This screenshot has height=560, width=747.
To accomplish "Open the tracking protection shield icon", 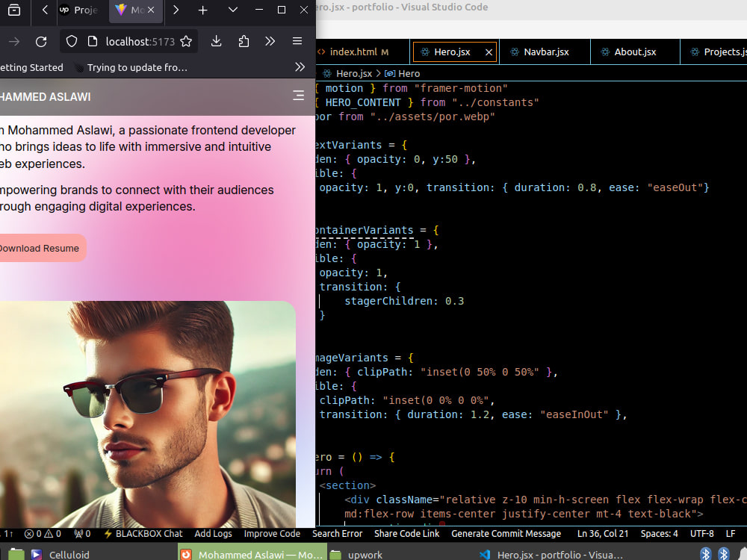I will tap(72, 41).
